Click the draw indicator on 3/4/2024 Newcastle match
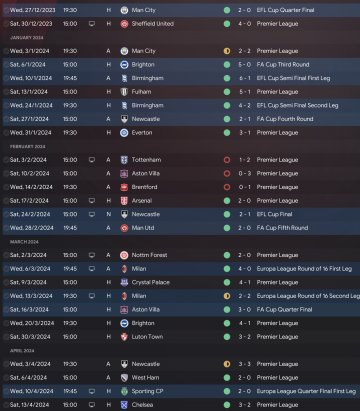Image resolution: width=360 pixels, height=411 pixels. (227, 364)
